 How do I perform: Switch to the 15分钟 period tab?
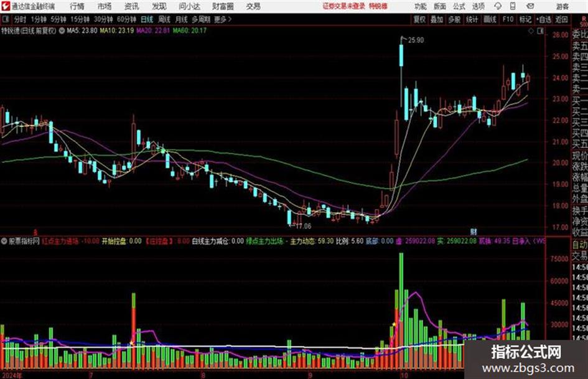point(80,19)
